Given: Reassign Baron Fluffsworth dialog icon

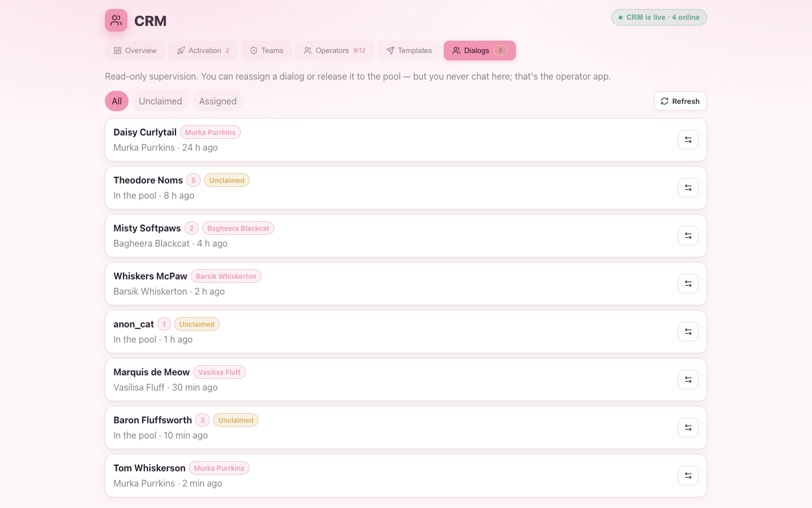Looking at the screenshot, I should (x=688, y=428).
